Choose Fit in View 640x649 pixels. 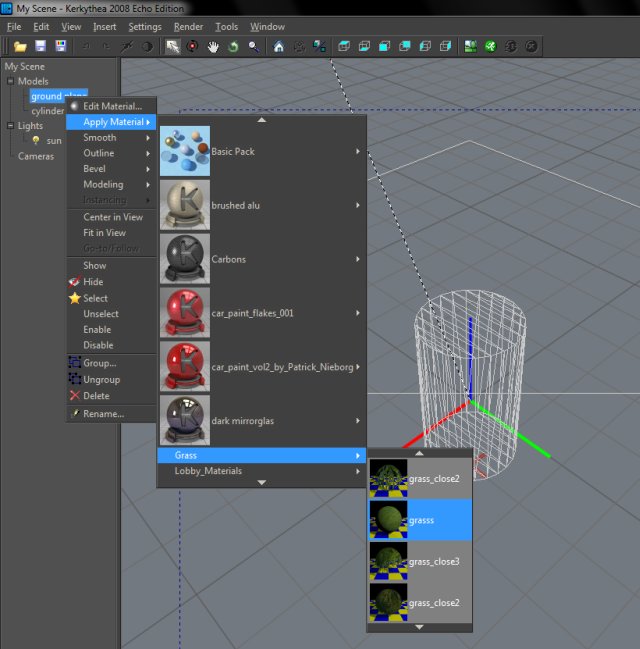[111, 233]
